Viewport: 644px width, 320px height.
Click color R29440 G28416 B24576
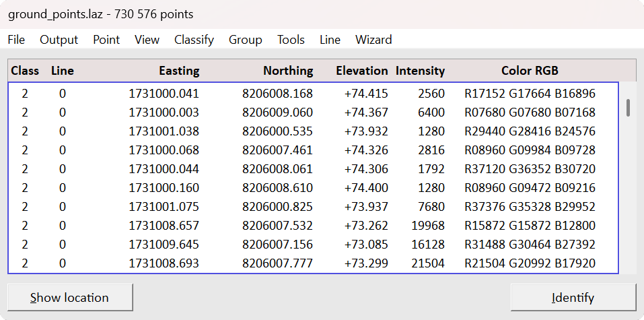click(x=530, y=131)
